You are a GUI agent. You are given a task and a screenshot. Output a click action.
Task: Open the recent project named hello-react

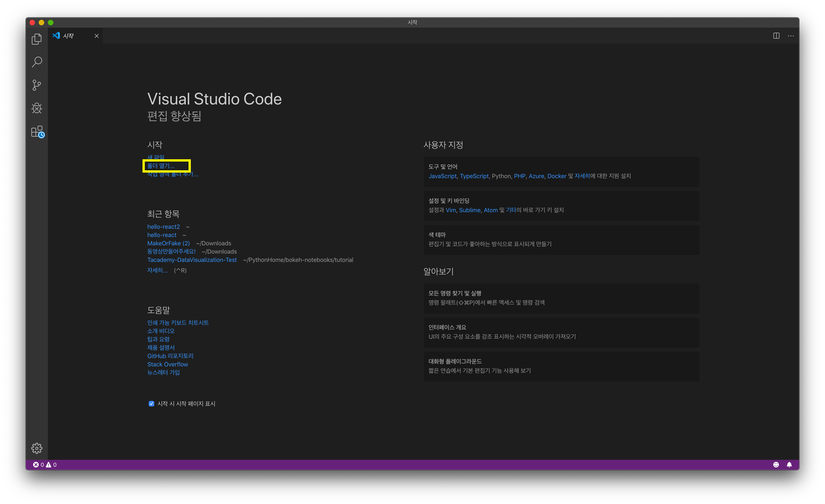coord(162,235)
